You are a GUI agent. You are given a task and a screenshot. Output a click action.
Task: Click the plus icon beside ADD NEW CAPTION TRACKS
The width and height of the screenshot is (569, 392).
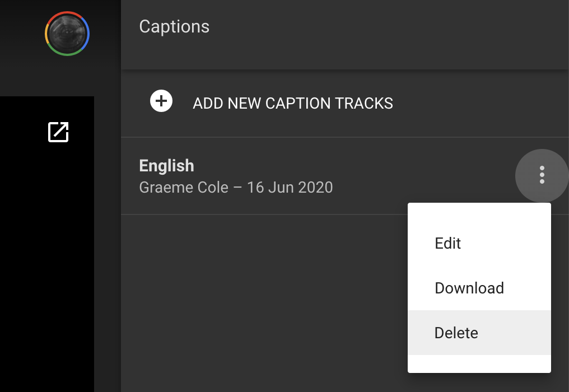[x=161, y=101]
